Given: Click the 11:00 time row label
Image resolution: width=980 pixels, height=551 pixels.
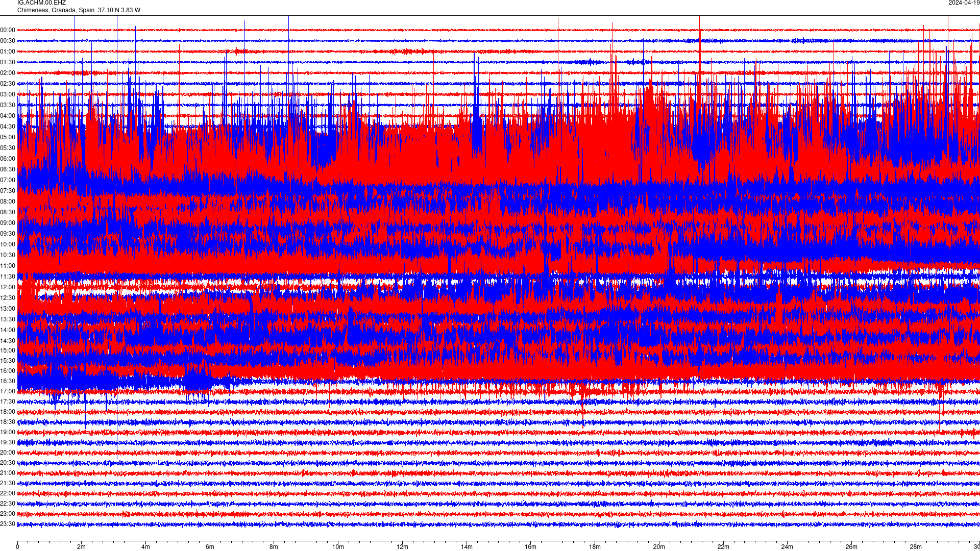Looking at the screenshot, I should pos(8,266).
